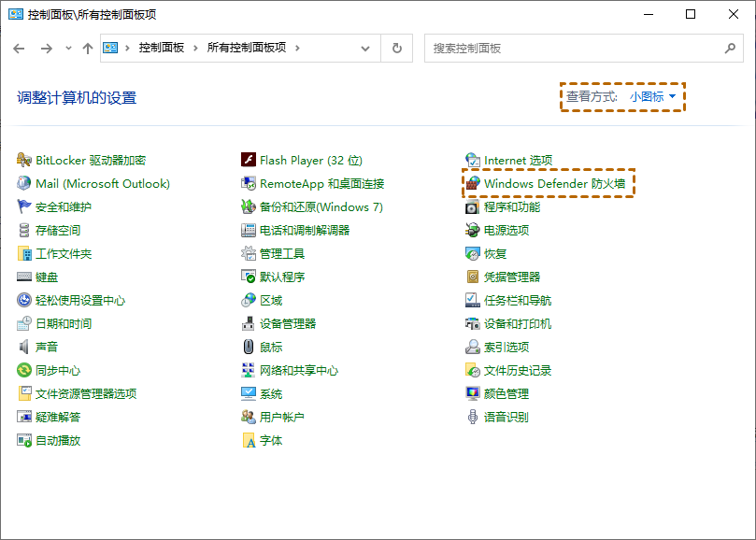This screenshot has width=756, height=540.
Task: Go back with the back arrow
Action: coord(19,49)
